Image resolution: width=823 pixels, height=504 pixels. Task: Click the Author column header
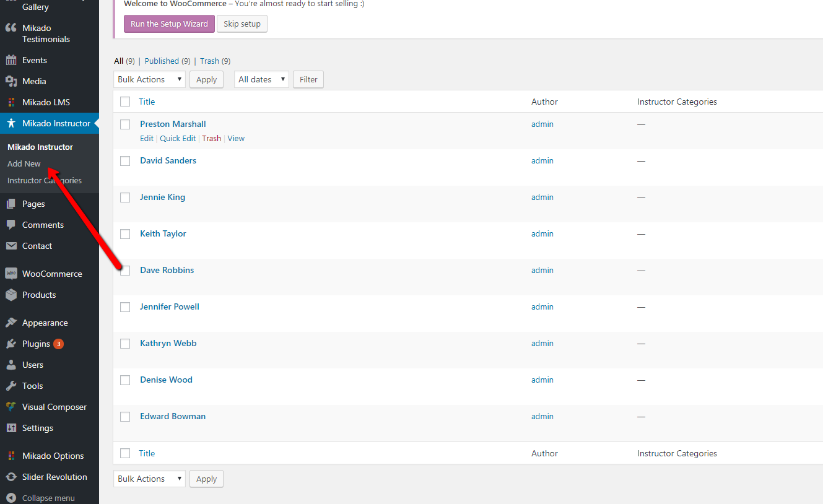(x=544, y=102)
